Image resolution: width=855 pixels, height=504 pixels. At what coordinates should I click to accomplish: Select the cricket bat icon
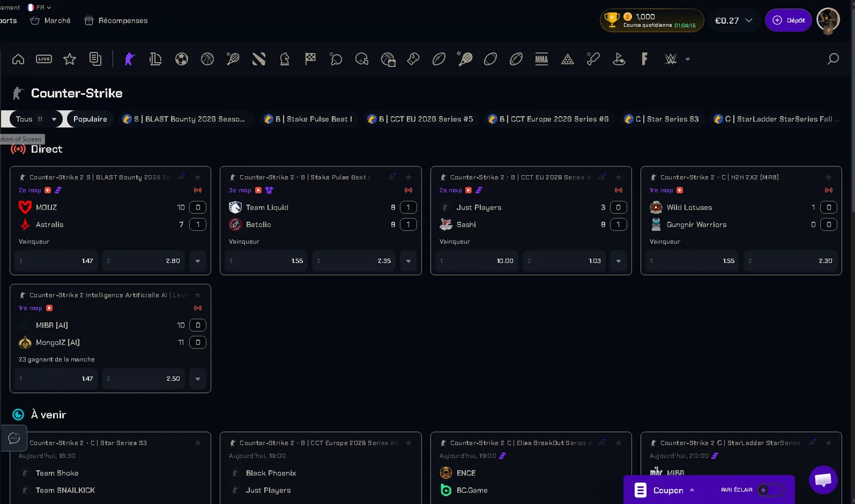click(593, 59)
